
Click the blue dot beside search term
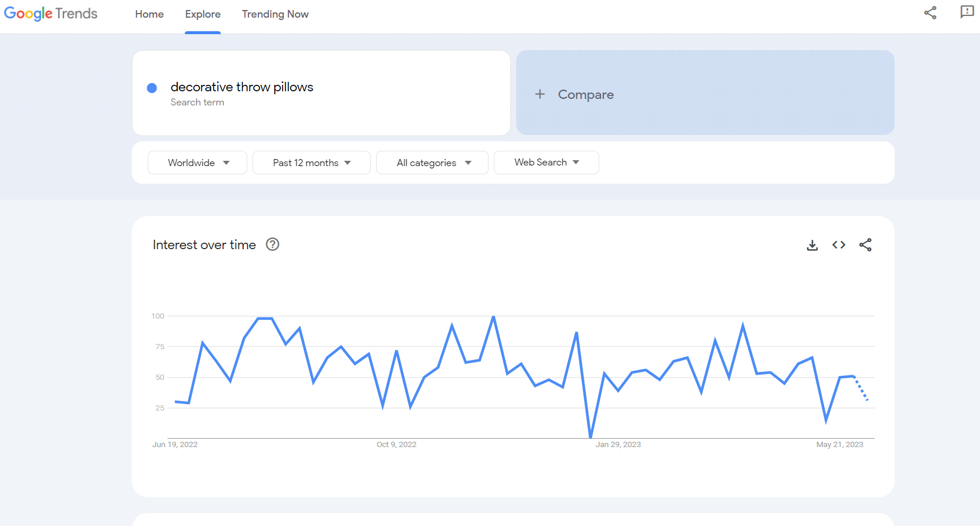point(152,88)
